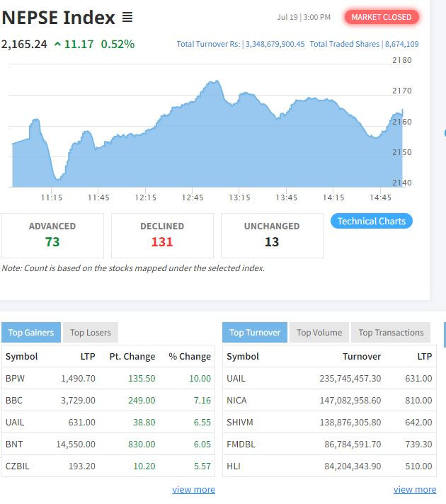Image resolution: width=446 pixels, height=504 pixels.
Task: Click the MARKET CLOSED status badge
Action: click(x=382, y=17)
